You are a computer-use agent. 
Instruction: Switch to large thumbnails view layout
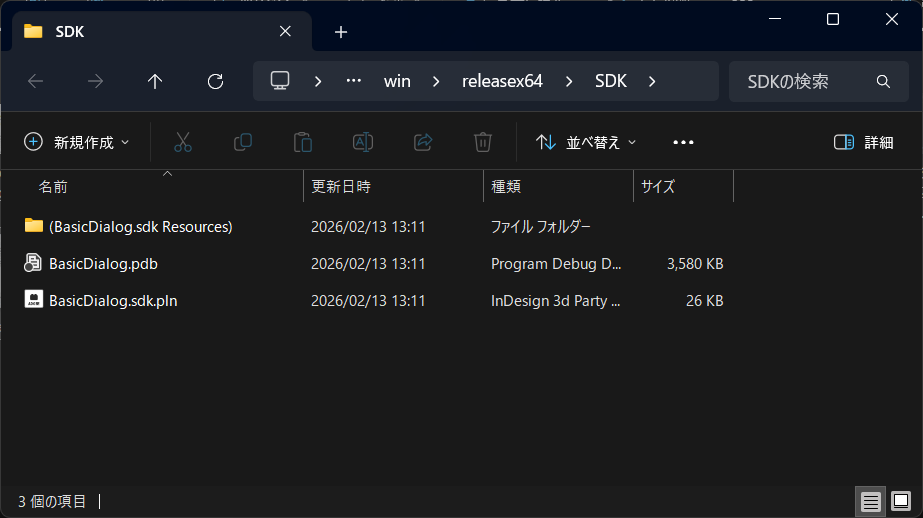[900, 500]
